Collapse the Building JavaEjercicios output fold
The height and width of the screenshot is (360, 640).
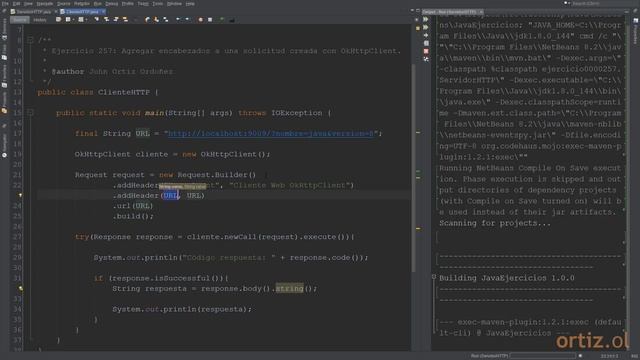click(x=434, y=277)
